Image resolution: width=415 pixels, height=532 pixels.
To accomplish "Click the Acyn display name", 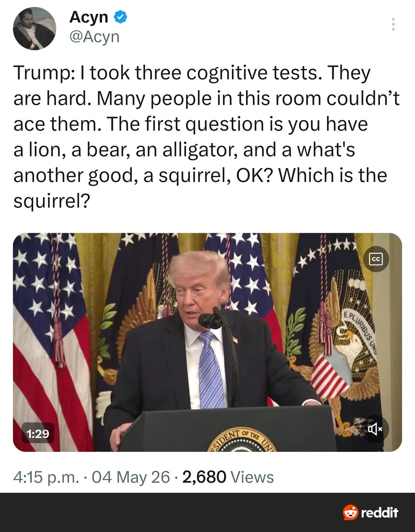I will pyautogui.click(x=89, y=17).
